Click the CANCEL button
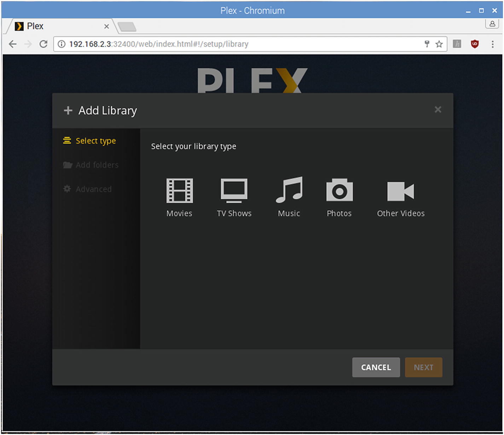 [x=376, y=367]
